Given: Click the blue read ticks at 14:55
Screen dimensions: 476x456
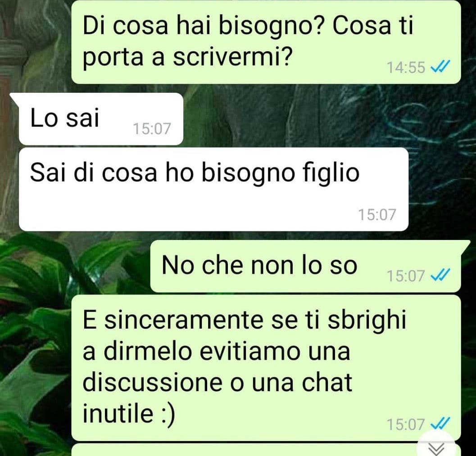Looking at the screenshot, I should tap(441, 66).
